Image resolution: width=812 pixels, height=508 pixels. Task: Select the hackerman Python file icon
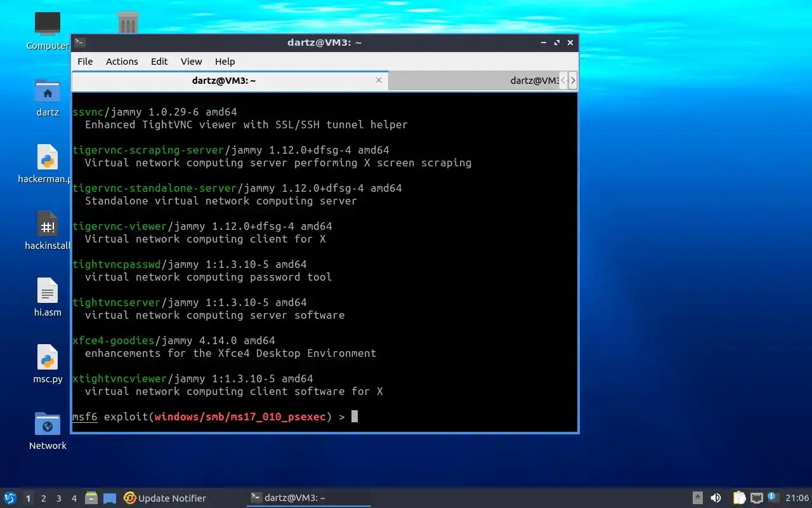pos(48,157)
